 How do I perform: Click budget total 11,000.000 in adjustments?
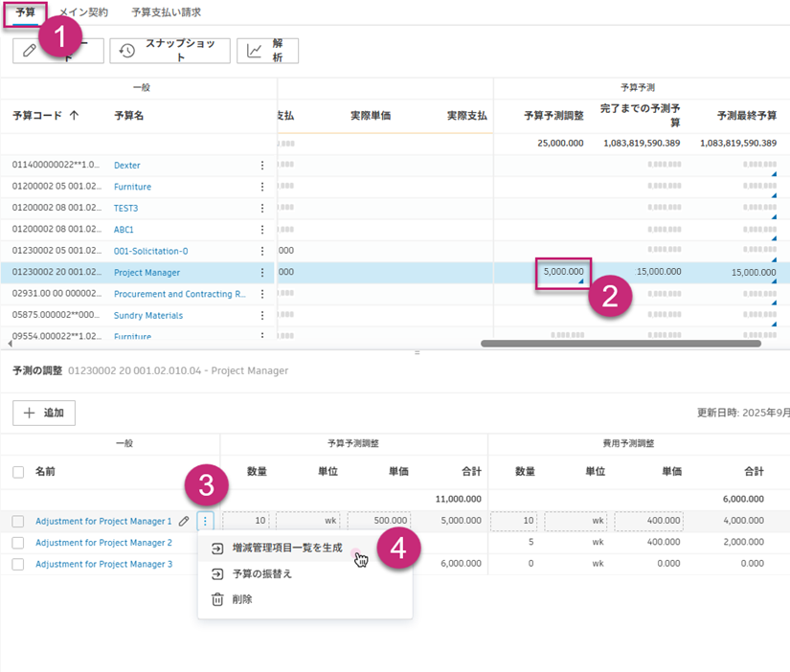click(x=459, y=500)
